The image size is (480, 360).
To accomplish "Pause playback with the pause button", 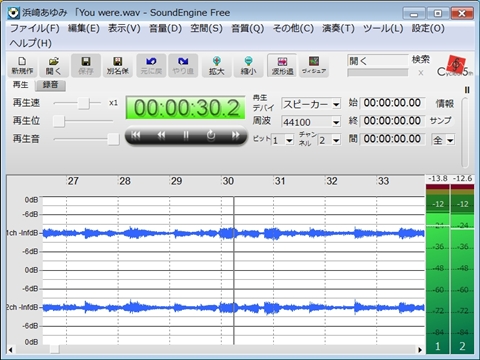I will (x=186, y=135).
